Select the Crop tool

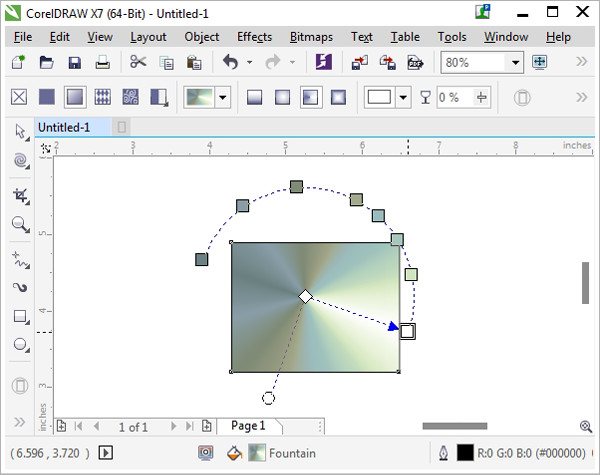21,196
